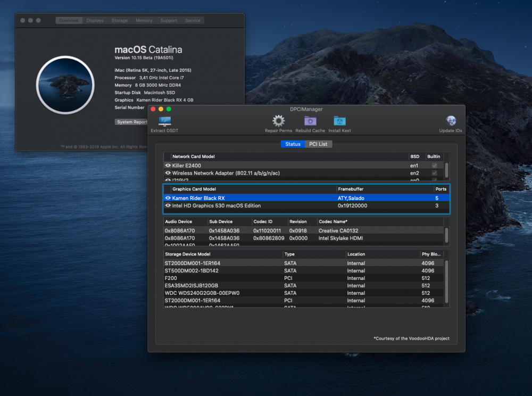Select storage device F200
The image size is (532, 396).
click(x=304, y=278)
